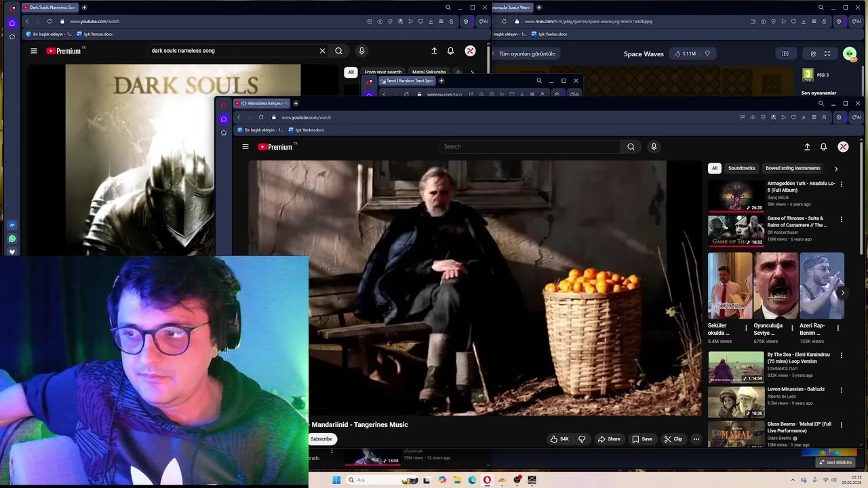Click Geri Bildirim feedback button
Viewport: 868px width, 488px height.
click(835, 462)
